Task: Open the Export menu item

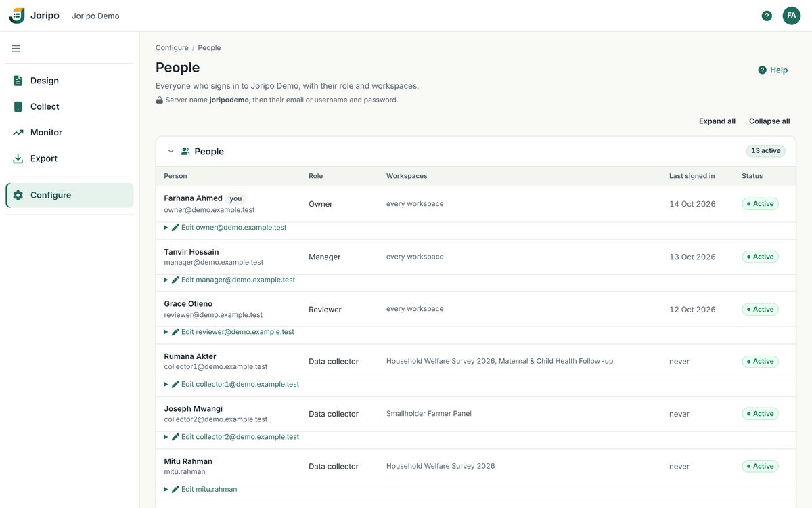Action: tap(70, 158)
